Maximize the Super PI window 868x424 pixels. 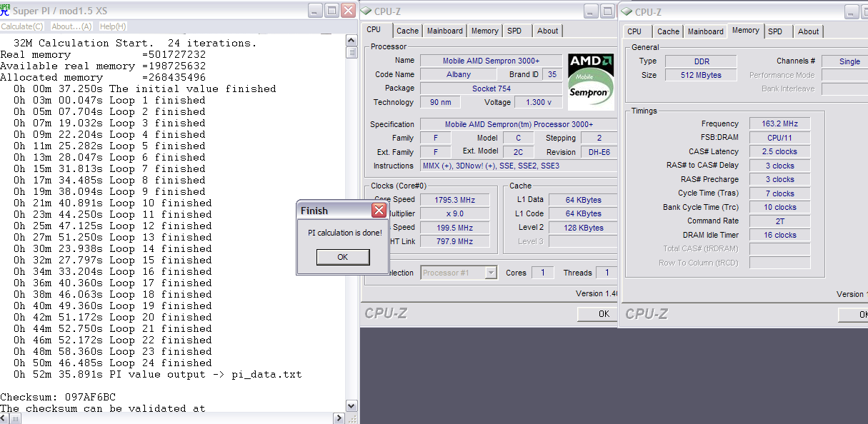click(x=331, y=11)
